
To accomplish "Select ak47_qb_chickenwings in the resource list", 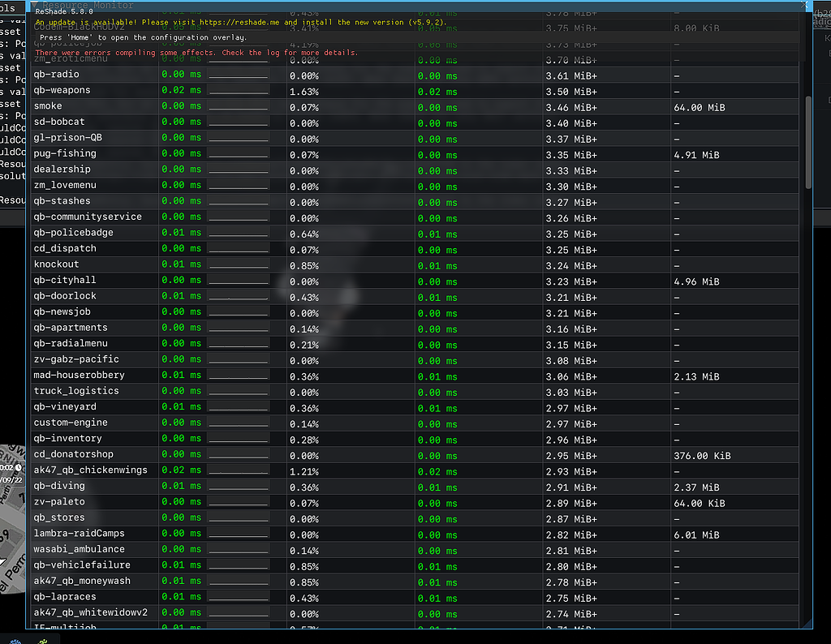I will (x=90, y=470).
